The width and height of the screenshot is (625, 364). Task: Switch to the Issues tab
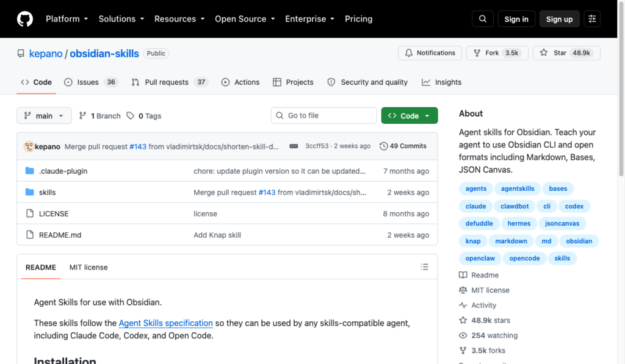pyautogui.click(x=91, y=82)
